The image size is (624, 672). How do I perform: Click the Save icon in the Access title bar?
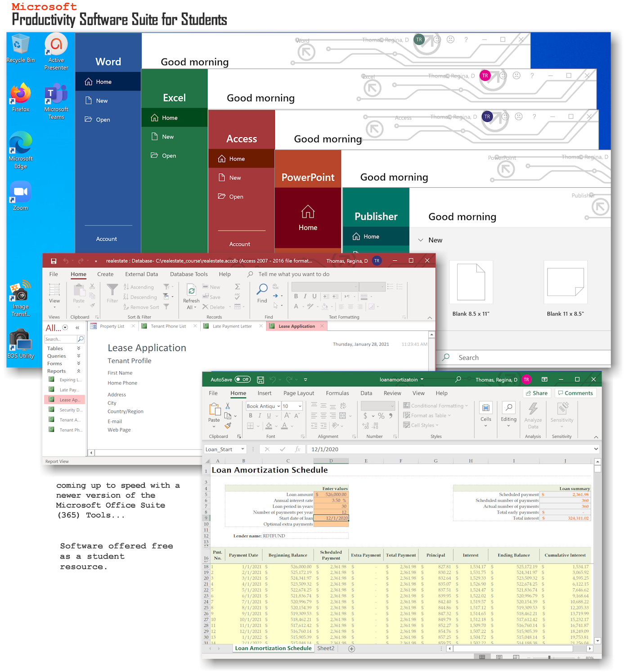point(54,261)
